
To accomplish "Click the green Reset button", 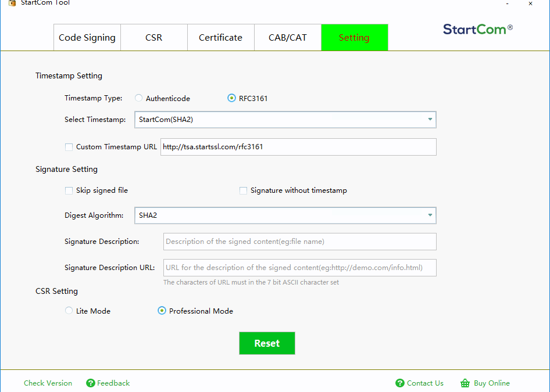I will coord(267,343).
